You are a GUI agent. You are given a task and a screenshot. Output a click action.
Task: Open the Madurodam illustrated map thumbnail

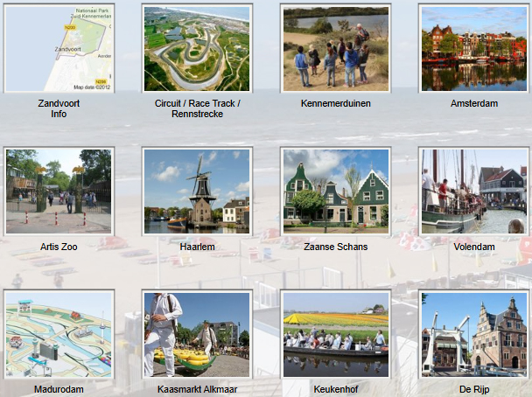click(59, 334)
